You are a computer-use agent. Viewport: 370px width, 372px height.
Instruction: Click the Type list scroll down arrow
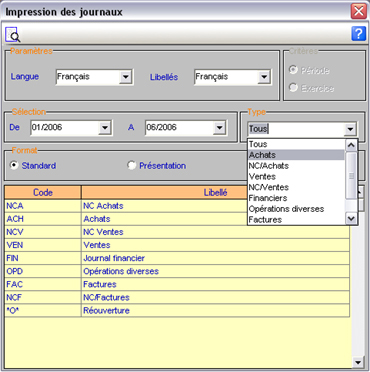click(351, 218)
